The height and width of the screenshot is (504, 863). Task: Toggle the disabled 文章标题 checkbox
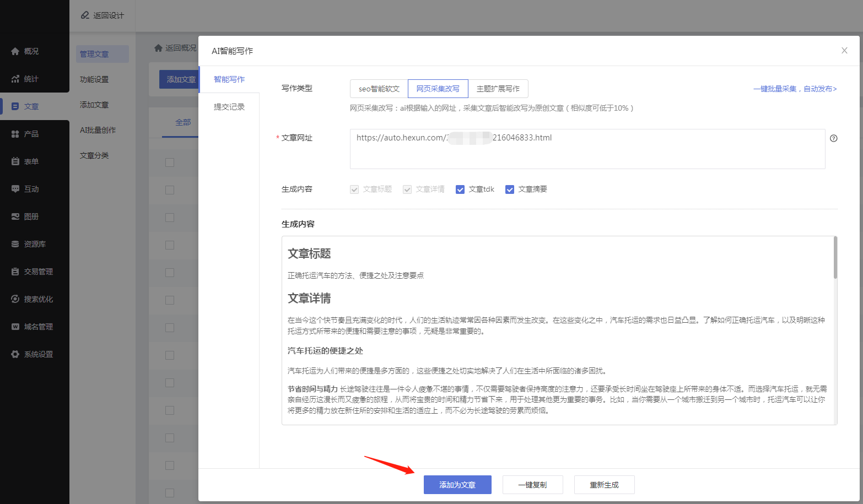354,189
